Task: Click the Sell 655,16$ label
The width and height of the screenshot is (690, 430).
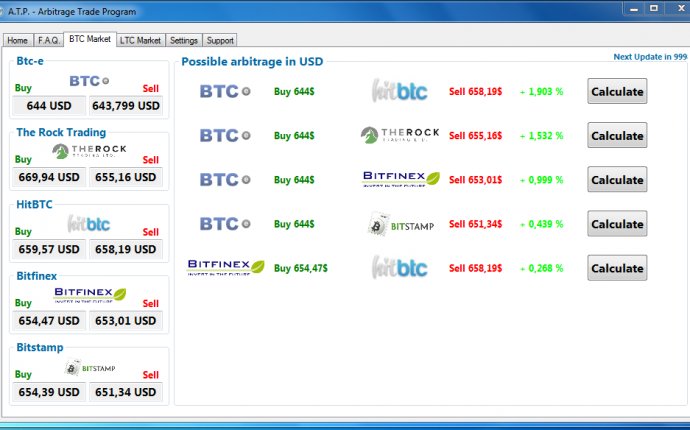Action: tap(475, 136)
